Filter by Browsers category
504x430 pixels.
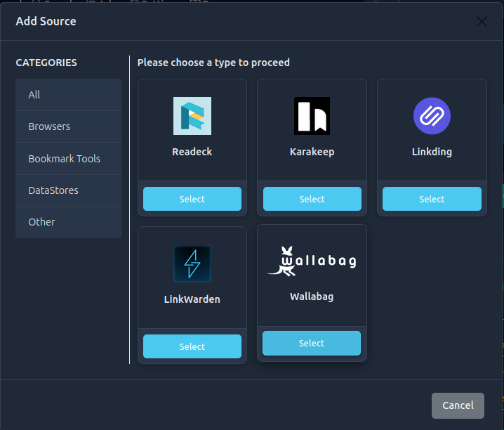tap(69, 126)
